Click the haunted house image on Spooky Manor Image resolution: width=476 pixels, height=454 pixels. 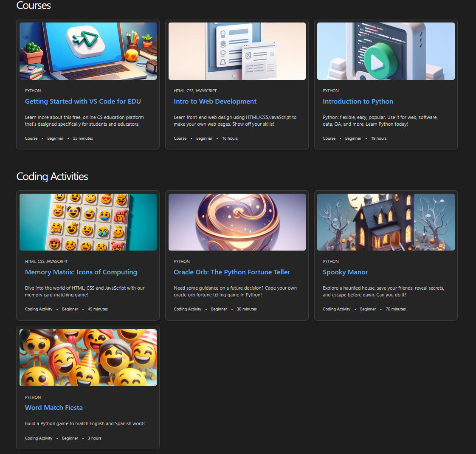386,222
